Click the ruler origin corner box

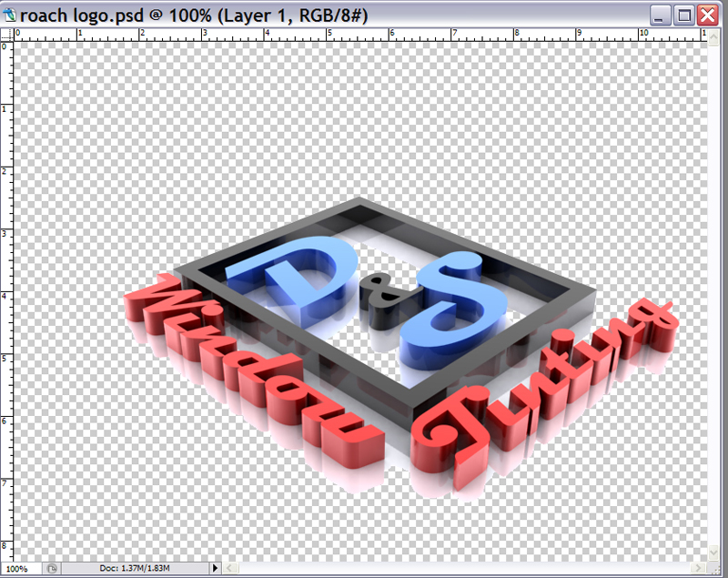(6, 35)
